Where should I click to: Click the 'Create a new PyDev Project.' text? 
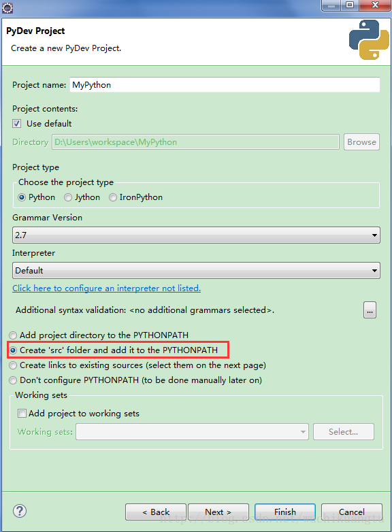click(x=66, y=48)
